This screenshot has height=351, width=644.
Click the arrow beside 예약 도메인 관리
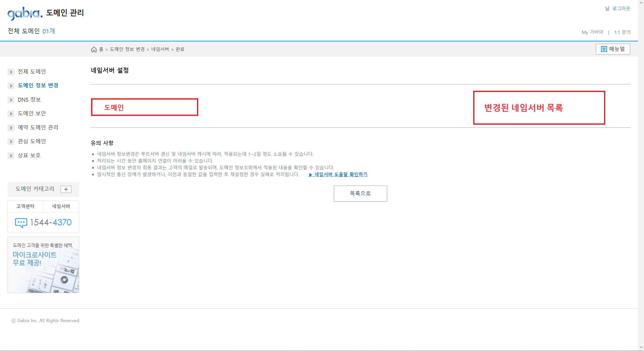(x=11, y=128)
